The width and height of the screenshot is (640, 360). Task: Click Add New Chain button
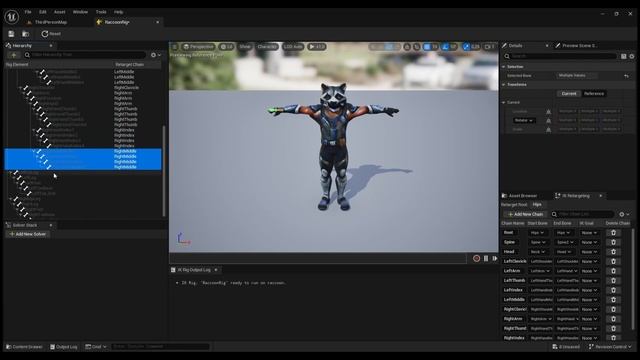point(525,214)
